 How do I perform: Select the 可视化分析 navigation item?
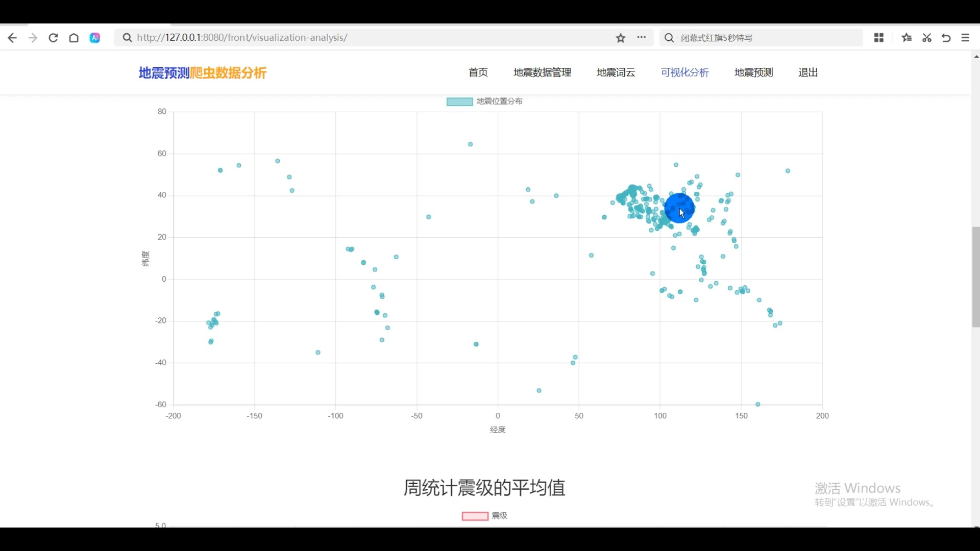684,72
